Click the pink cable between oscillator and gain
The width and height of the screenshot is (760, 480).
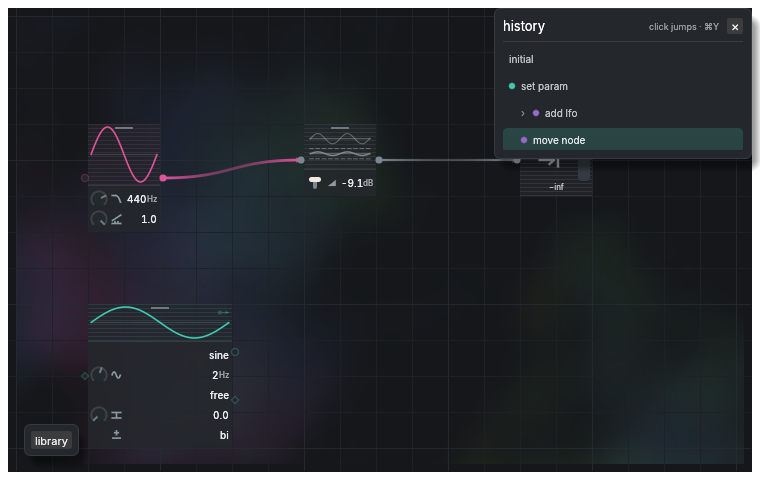pyautogui.click(x=232, y=169)
